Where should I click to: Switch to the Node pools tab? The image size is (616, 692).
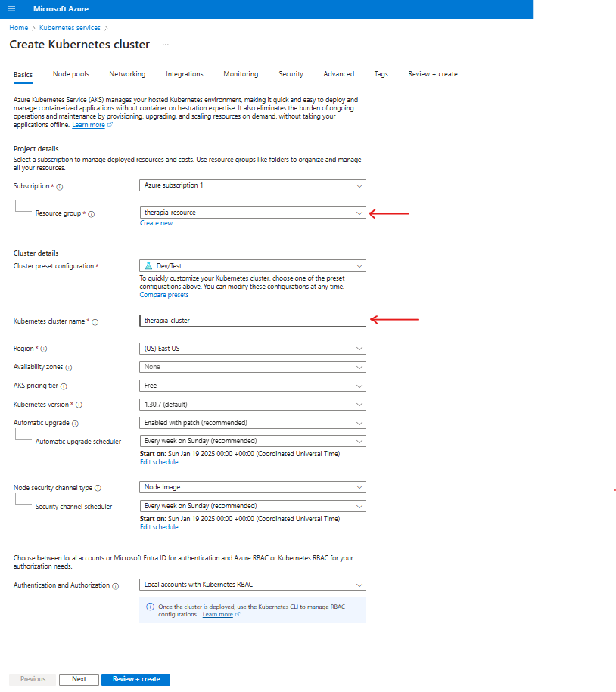click(x=70, y=74)
